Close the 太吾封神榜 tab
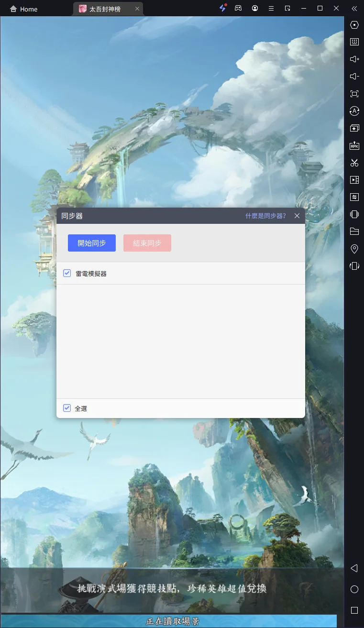Image resolution: width=364 pixels, height=628 pixels. (137, 9)
